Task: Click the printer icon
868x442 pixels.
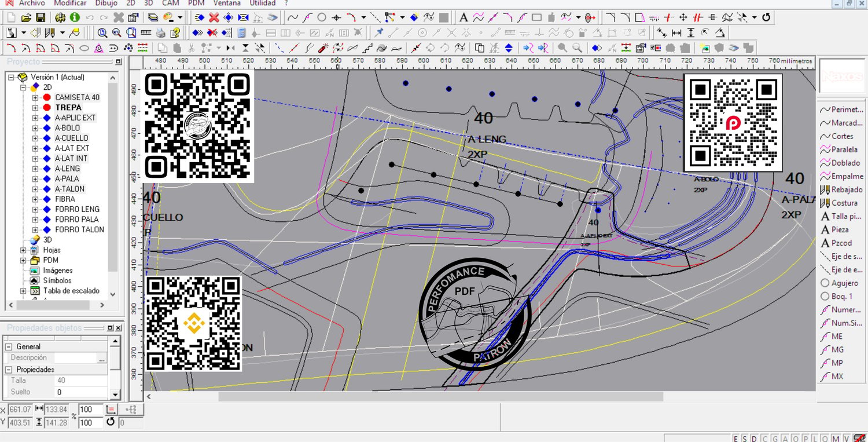Action: click(x=161, y=32)
